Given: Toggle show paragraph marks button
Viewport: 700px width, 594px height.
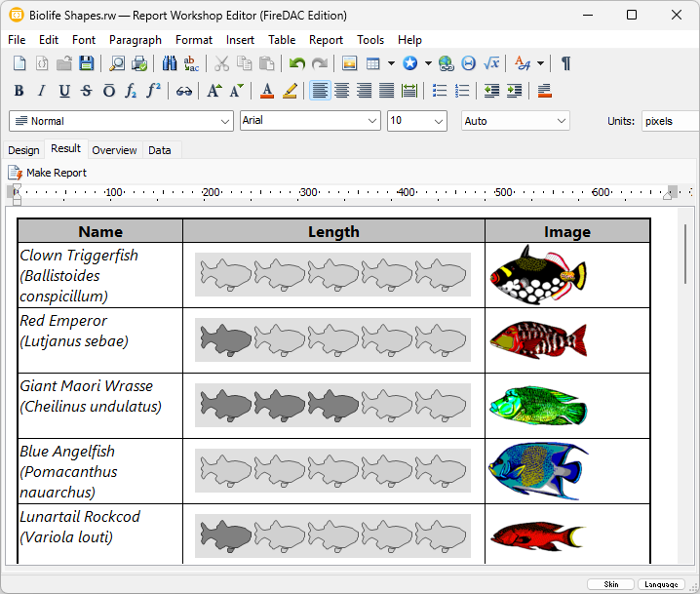Looking at the screenshot, I should coord(565,63).
